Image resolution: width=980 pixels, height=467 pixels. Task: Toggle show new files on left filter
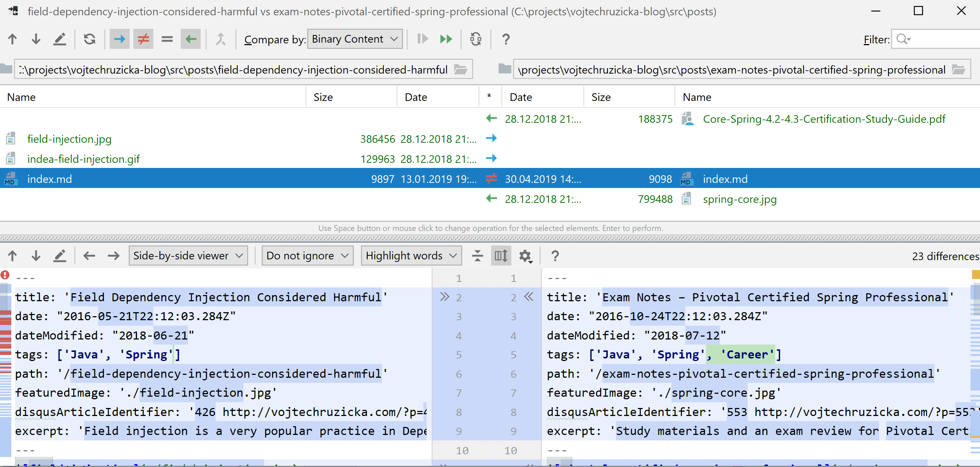point(119,39)
